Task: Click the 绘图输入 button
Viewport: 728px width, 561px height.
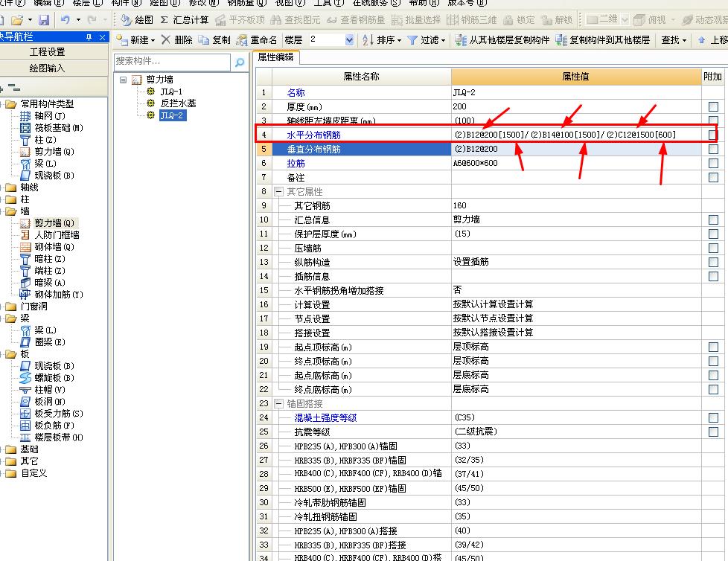Action: click(x=47, y=68)
